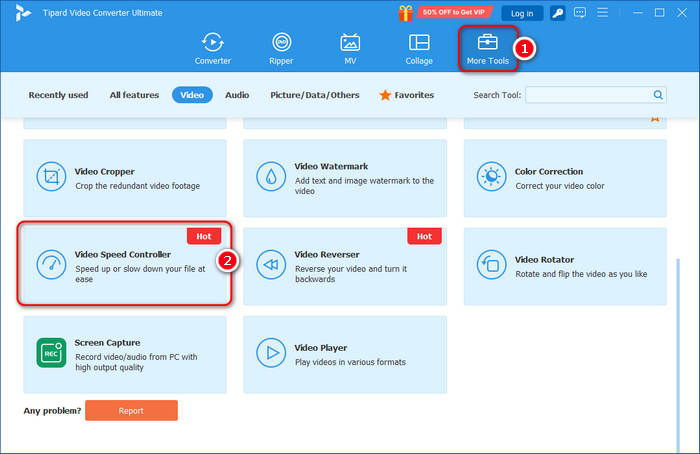Click the gift box promo icon
This screenshot has width=700, height=454.
click(x=405, y=13)
